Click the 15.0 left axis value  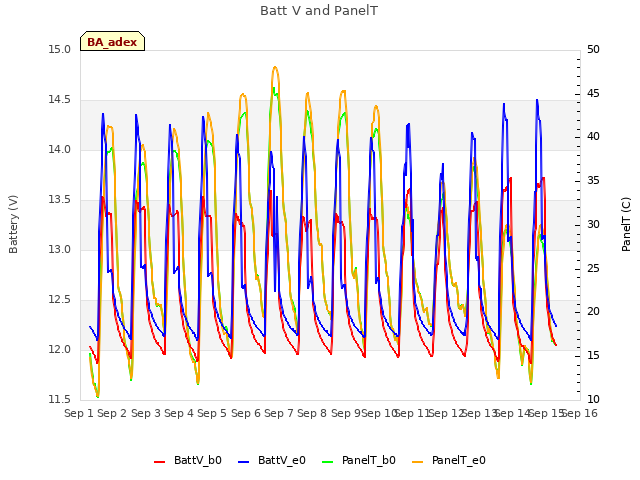pyautogui.click(x=60, y=49)
